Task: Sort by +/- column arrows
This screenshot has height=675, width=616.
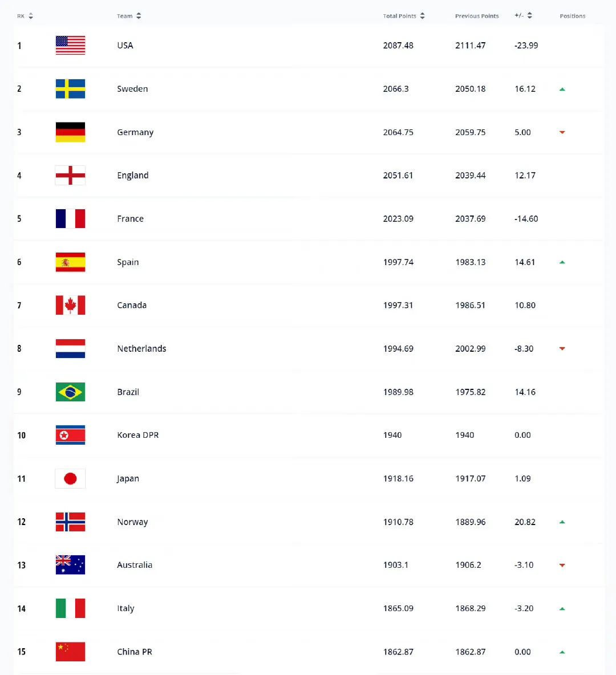Action: pos(529,15)
